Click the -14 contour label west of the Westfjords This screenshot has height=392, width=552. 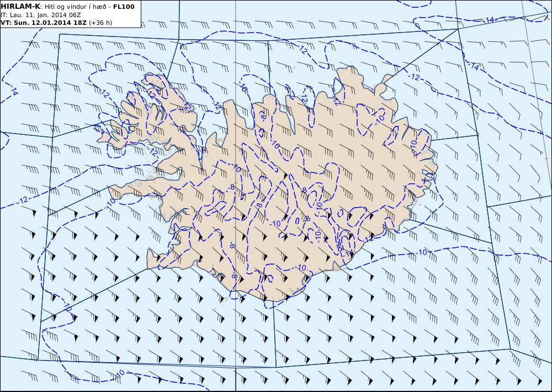coord(14,91)
